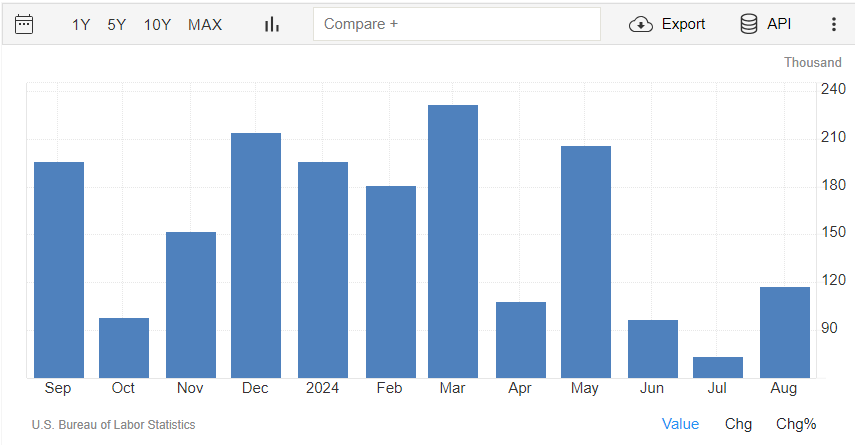855x445 pixels.
Task: Click the Export cloud download icon
Action: click(641, 25)
